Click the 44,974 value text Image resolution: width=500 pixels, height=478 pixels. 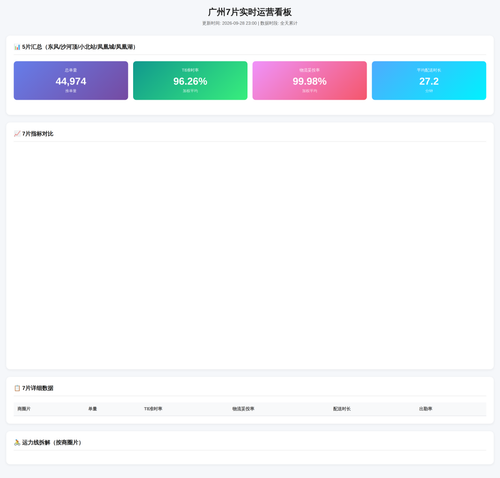[71, 81]
